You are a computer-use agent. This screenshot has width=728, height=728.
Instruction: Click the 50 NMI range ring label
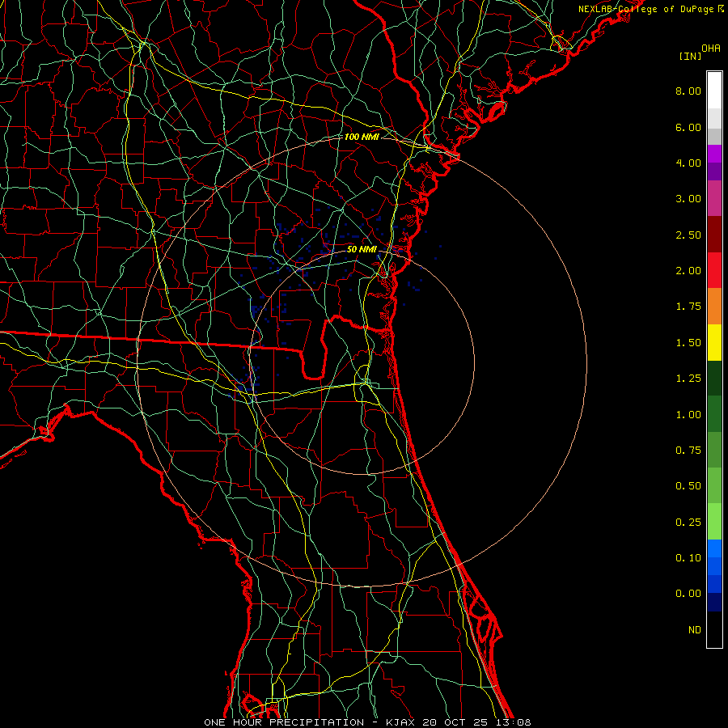point(362,249)
